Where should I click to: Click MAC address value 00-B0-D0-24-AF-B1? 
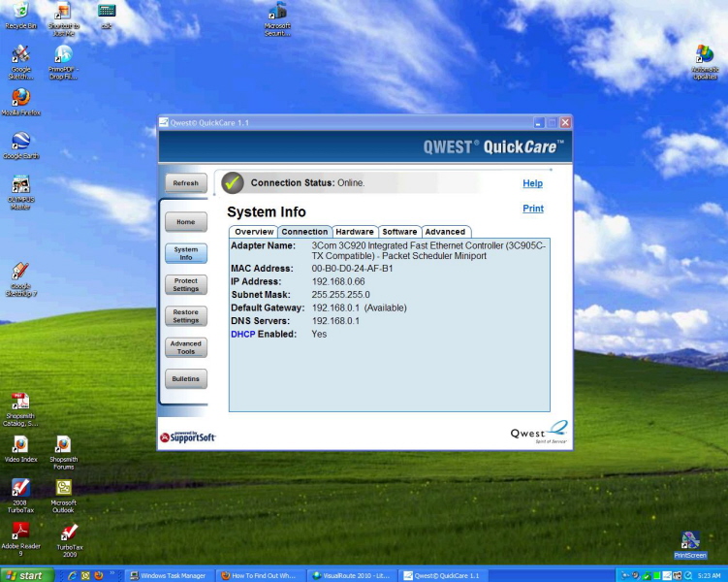(353, 269)
